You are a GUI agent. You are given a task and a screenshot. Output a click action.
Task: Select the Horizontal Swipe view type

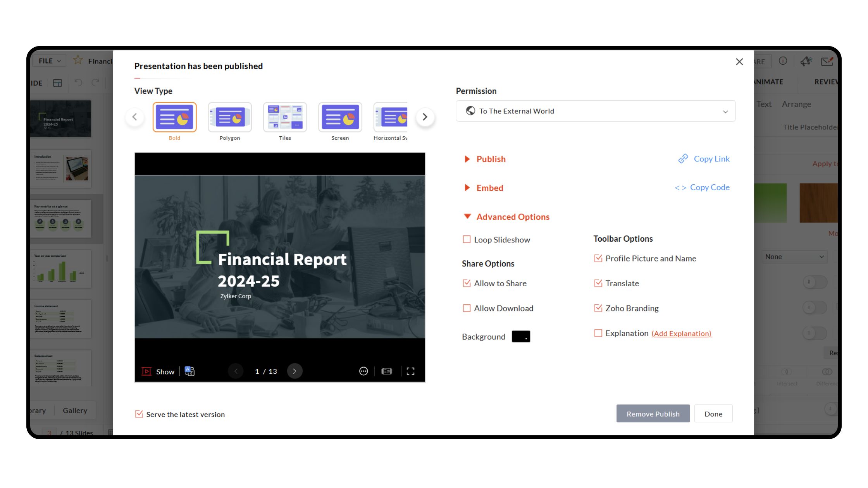point(391,117)
